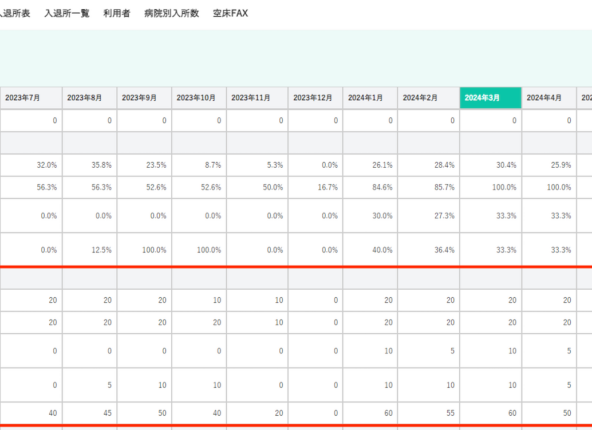592x430 pixels.
Task: Choose the 2024年4月 column header
Action: (x=549, y=98)
